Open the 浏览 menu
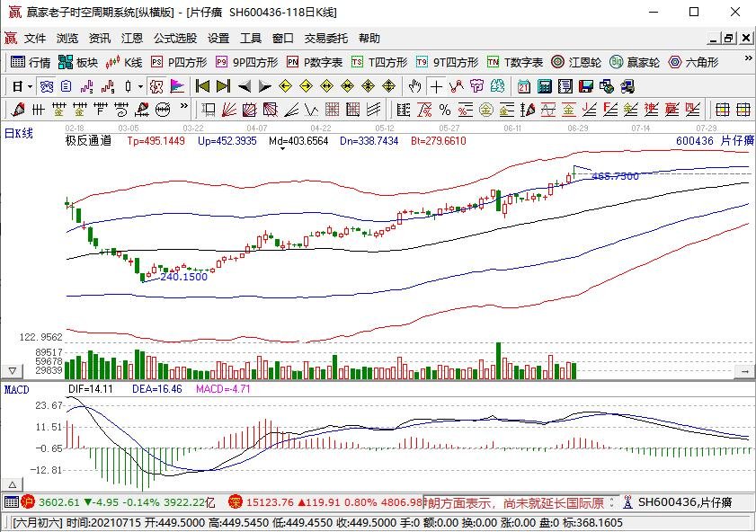The height and width of the screenshot is (532, 756). point(67,38)
